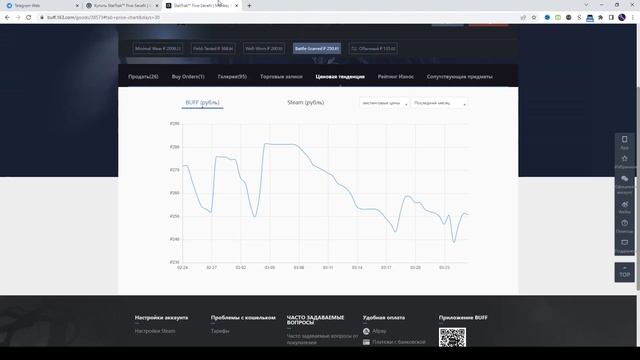Select Field-Tested condition option

pos(213,49)
